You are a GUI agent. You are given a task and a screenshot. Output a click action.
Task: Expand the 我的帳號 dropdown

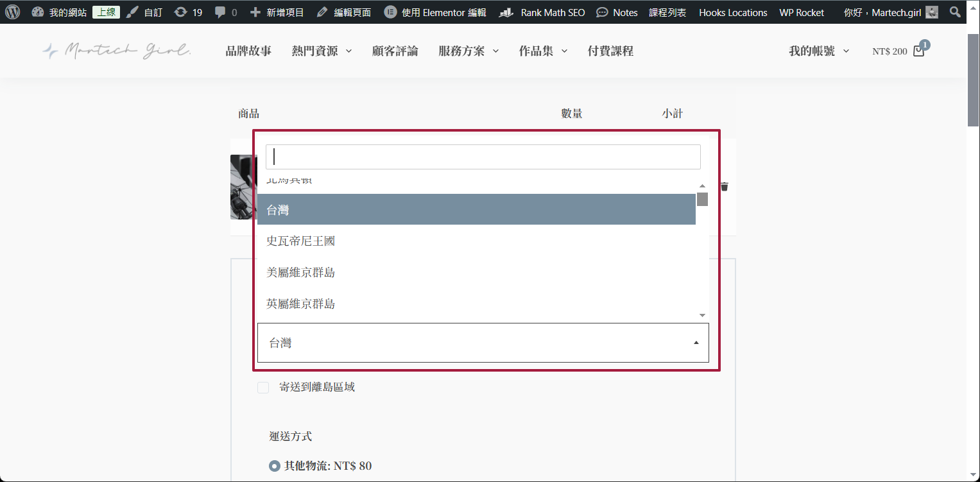click(818, 51)
